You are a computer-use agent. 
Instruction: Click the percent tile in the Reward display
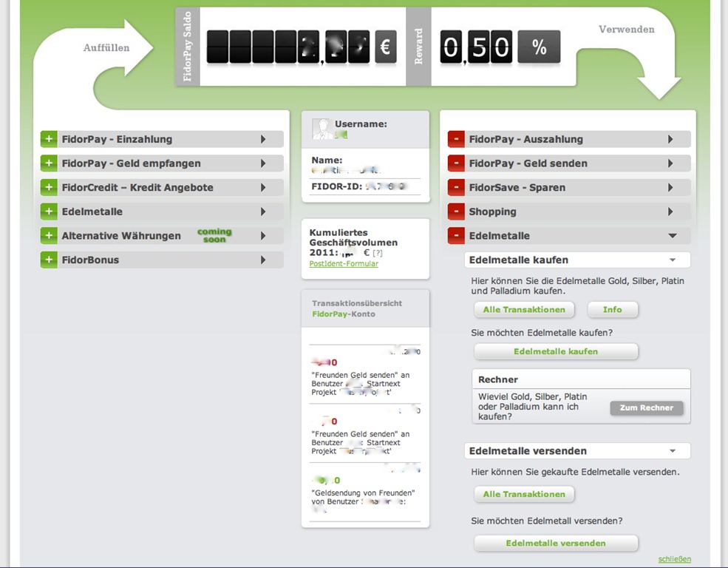[x=539, y=47]
